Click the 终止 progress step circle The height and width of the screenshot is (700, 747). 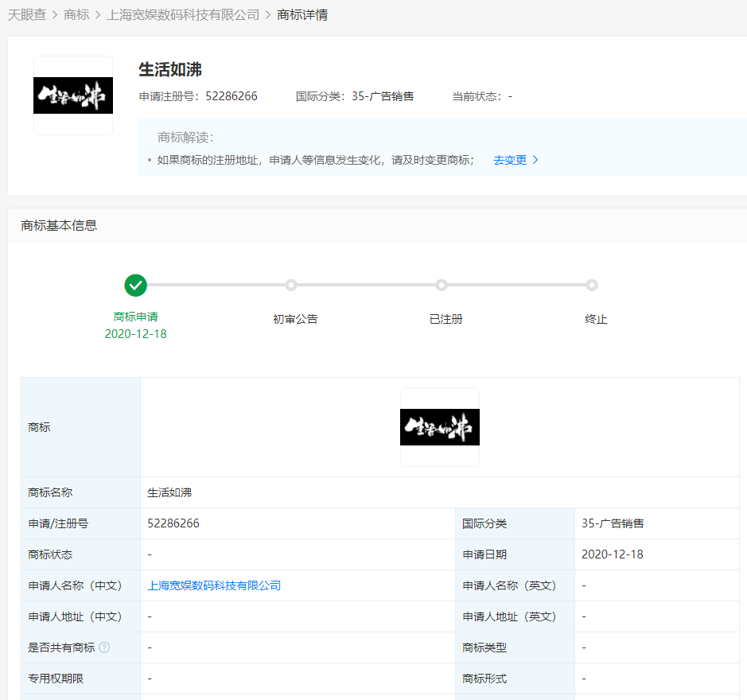592,285
